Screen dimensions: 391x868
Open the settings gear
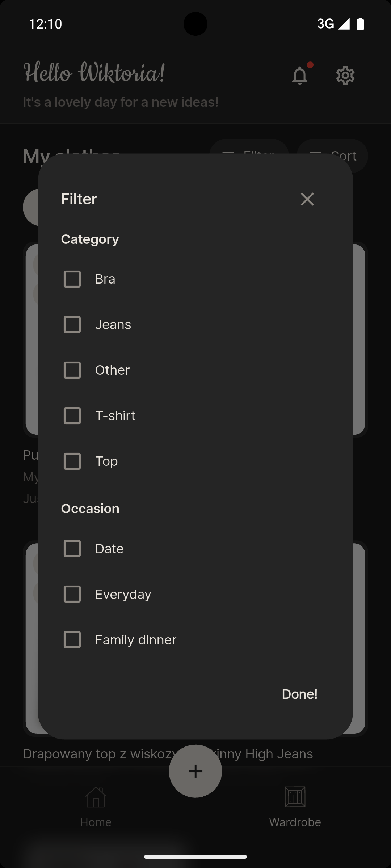pos(345,75)
